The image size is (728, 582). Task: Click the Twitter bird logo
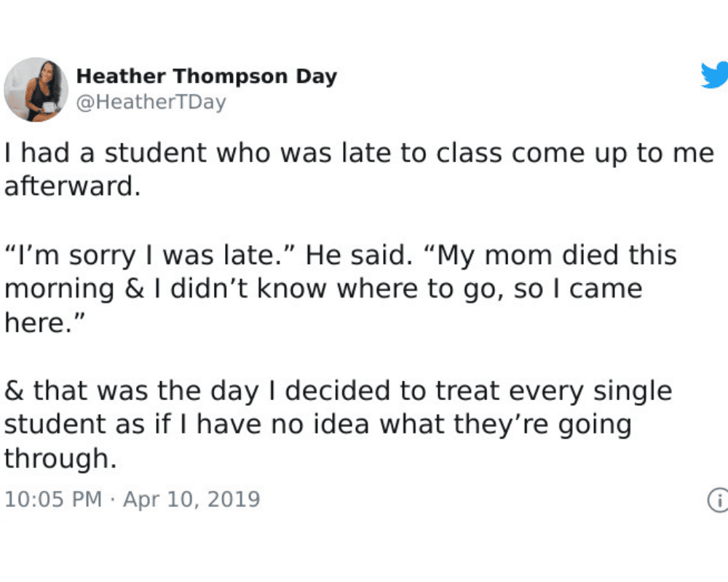pyautogui.click(x=714, y=75)
